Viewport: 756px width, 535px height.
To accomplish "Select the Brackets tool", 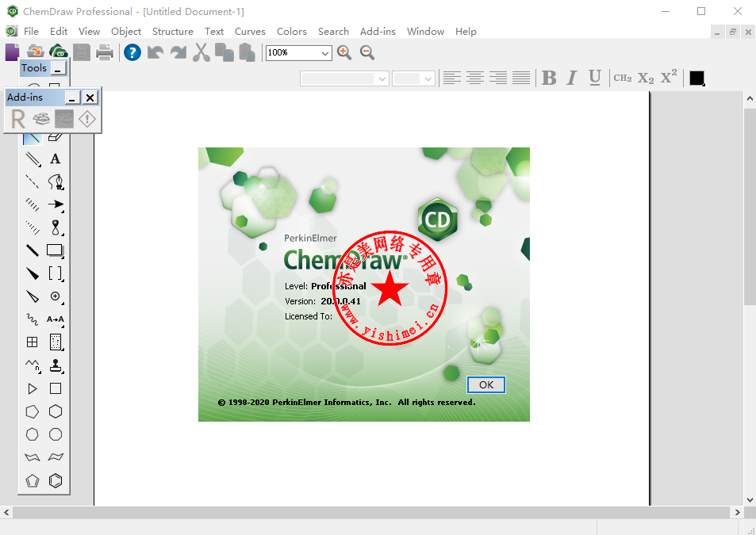I will point(56,273).
